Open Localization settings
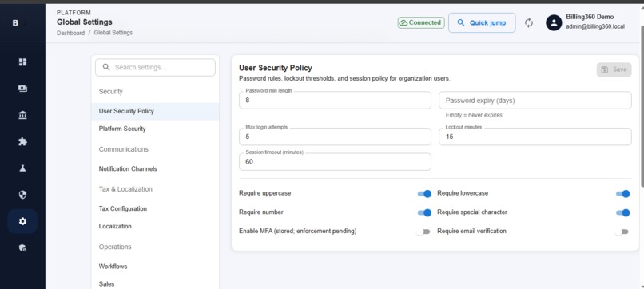This screenshot has width=644, height=289. click(x=155, y=226)
